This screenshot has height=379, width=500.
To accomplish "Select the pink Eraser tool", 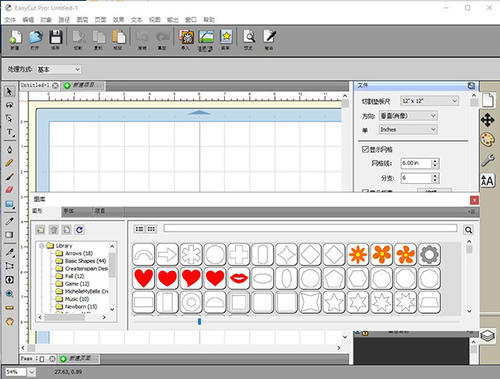I will (x=9, y=189).
